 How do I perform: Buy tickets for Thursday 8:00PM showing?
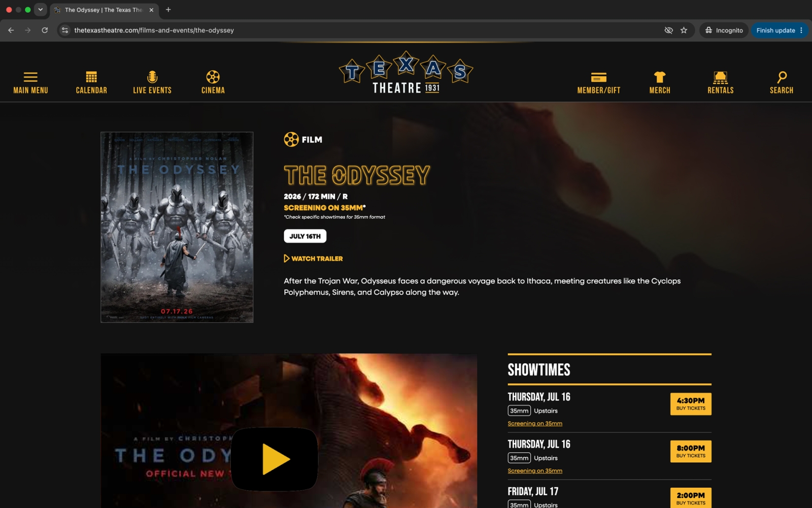[691, 451]
